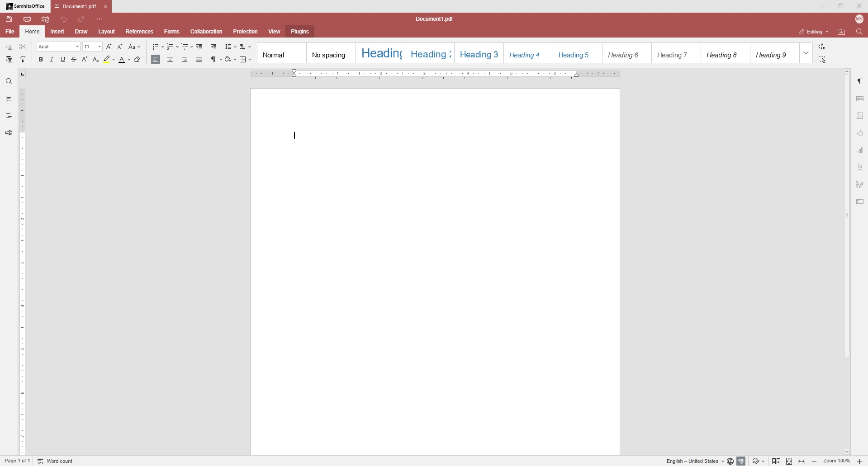
Task: Open the file menu
Action: [10, 32]
